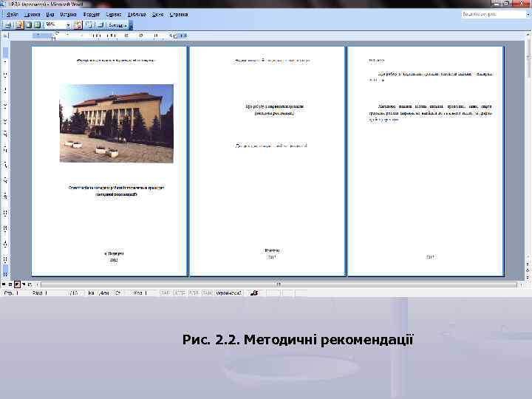The height and width of the screenshot is (399, 532).
Task: Click the first line indent marker on ruler
Action: (x=56, y=33)
